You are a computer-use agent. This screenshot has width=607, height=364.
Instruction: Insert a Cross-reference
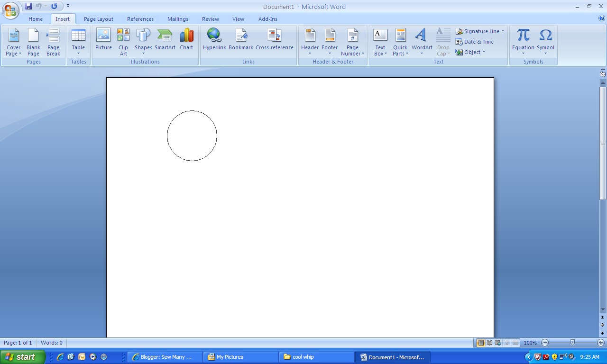275,39
